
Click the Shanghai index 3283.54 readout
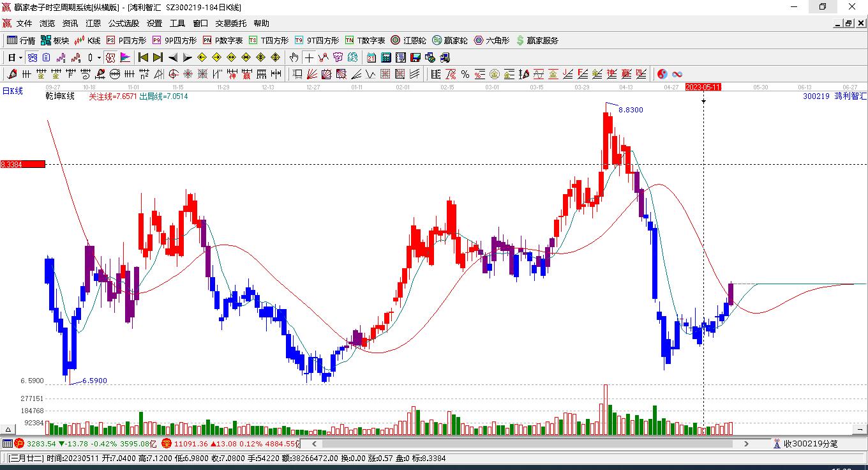[x=41, y=443]
